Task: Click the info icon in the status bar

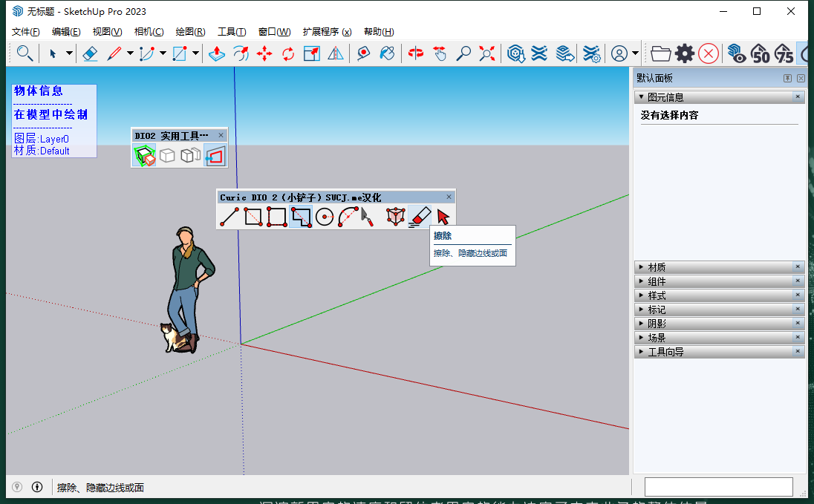Action: click(x=37, y=487)
